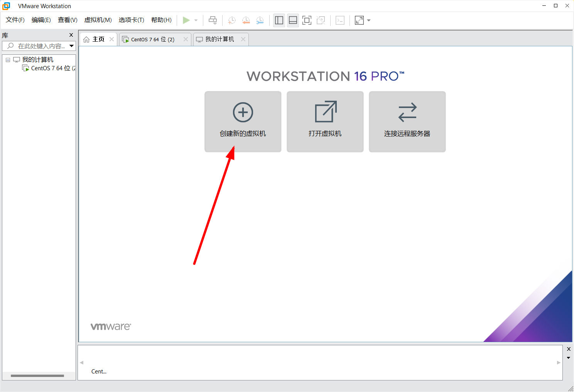Screen dimensions: 574x392
Task: Click the revert to snapshot icon
Action: pyautogui.click(x=246, y=20)
